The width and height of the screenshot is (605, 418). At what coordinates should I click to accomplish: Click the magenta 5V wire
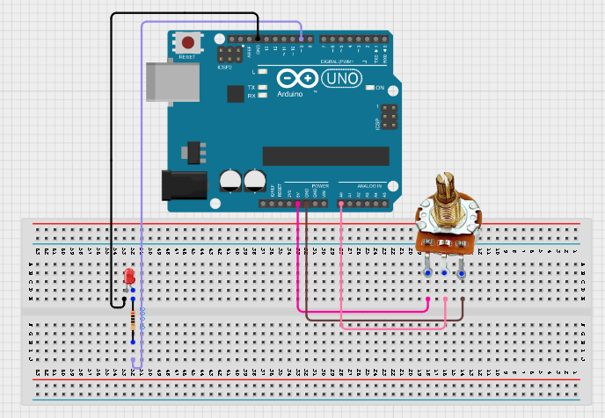pos(363,311)
